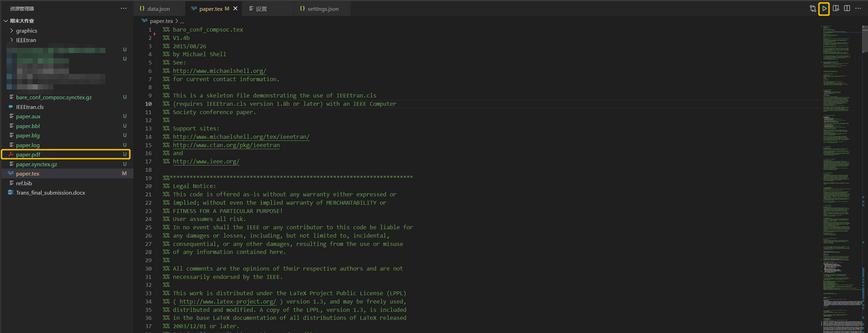
Task: Switch to the settings.json tab
Action: point(323,9)
